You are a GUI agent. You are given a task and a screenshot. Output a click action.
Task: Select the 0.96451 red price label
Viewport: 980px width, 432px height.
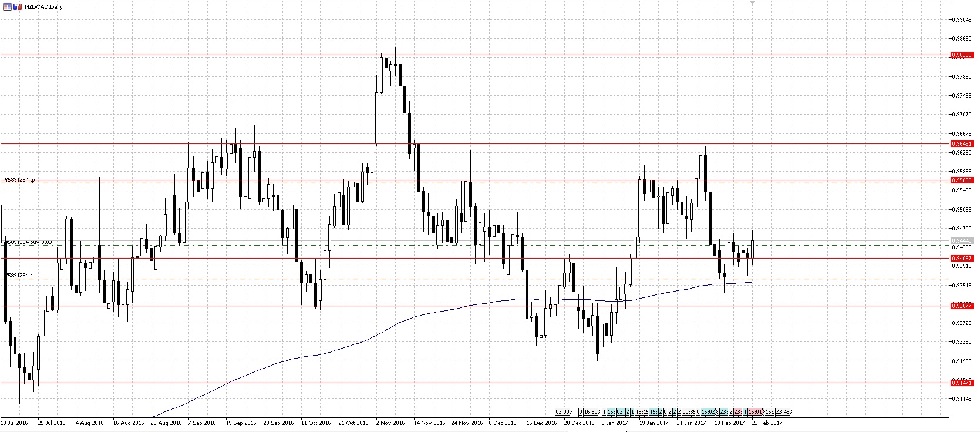click(x=961, y=143)
